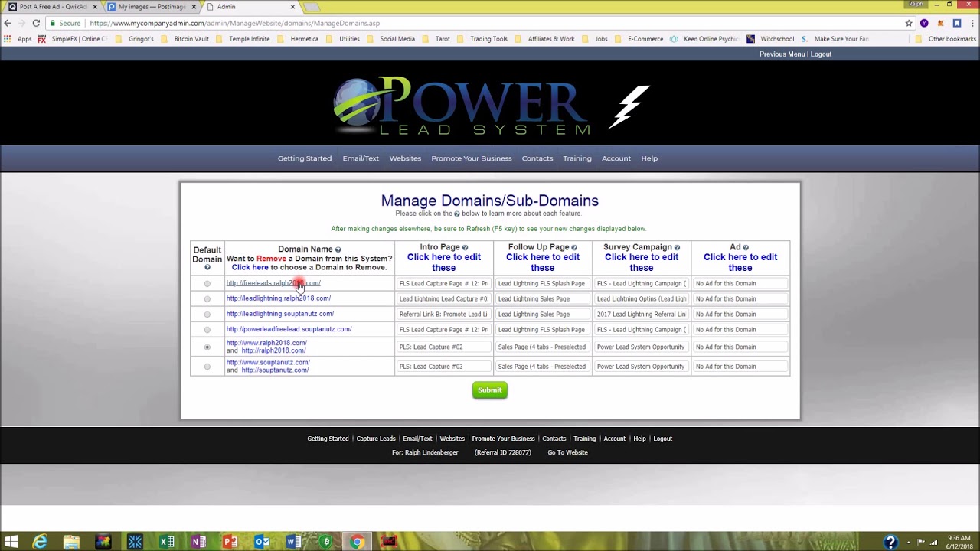The image size is (980, 551).
Task: Open File Explorer from the taskbar
Action: point(71,542)
